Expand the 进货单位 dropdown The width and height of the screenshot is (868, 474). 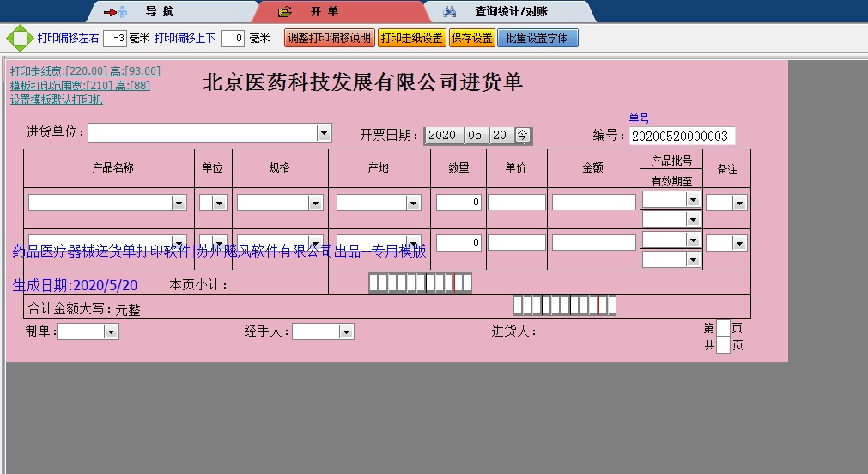pos(324,133)
